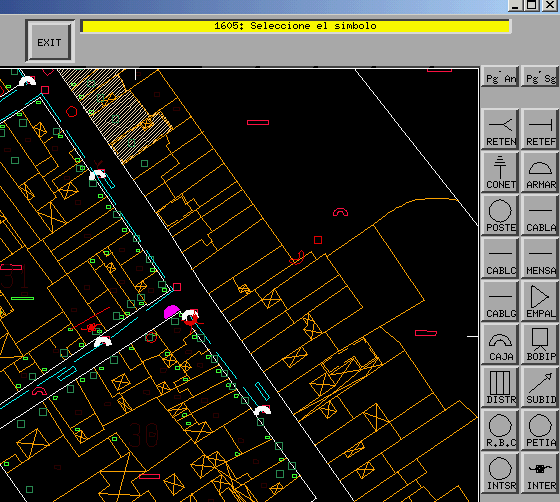Pick the CAJA box symbol
The image size is (560, 502).
(500, 344)
